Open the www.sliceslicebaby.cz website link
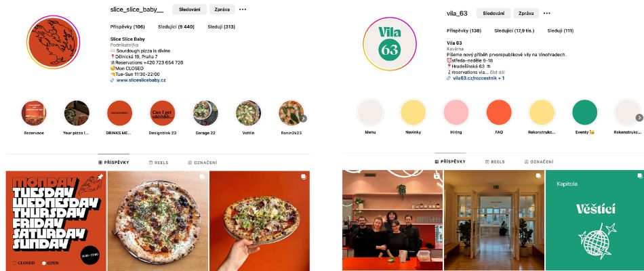Screen dimensions: 644x271 click(140, 80)
